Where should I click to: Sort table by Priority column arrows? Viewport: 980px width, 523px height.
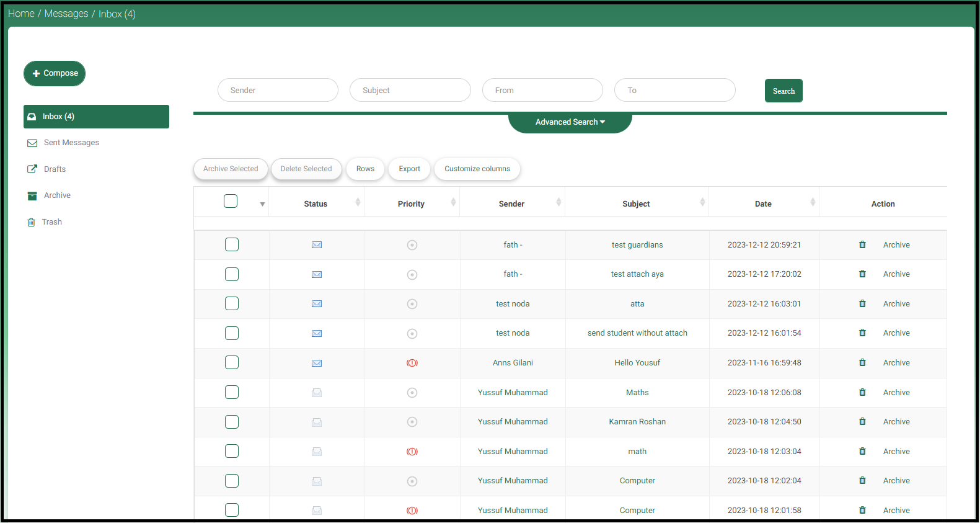453,202
